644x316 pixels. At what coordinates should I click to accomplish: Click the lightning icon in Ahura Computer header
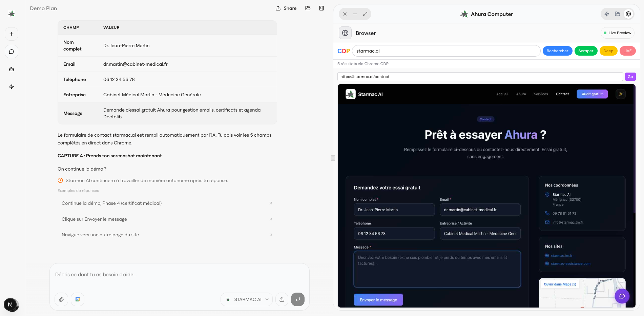pos(607,14)
